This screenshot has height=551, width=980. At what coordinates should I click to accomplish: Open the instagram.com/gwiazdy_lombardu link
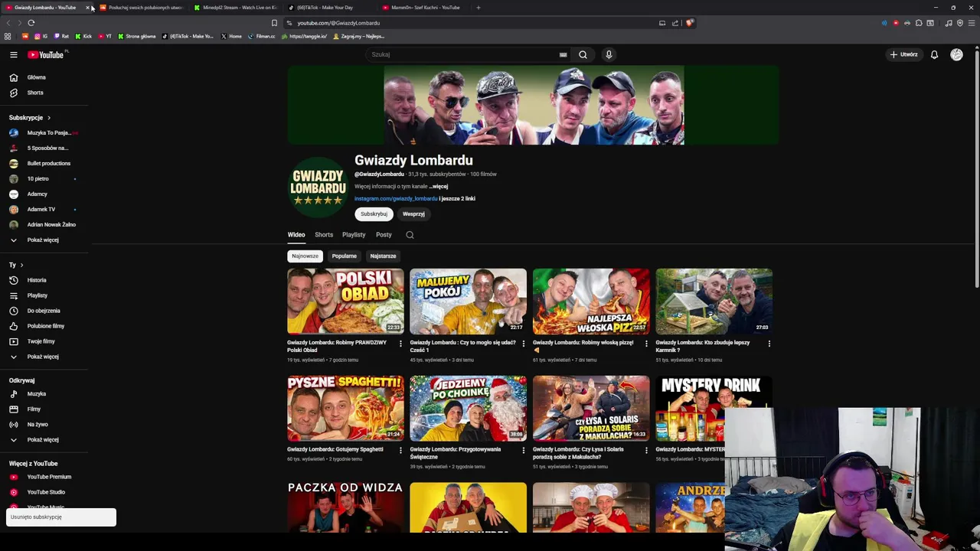click(x=396, y=198)
